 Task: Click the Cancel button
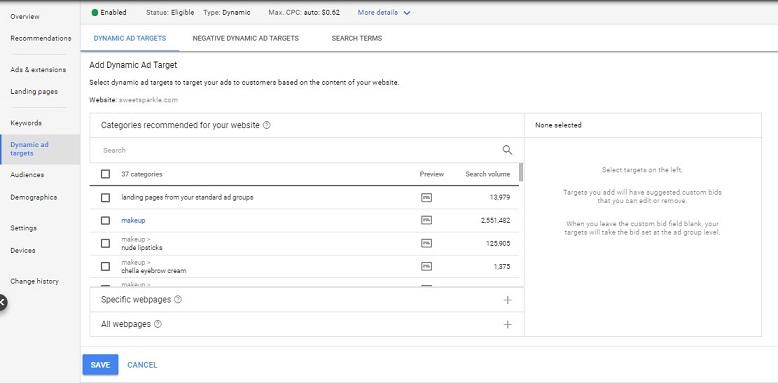coord(142,365)
